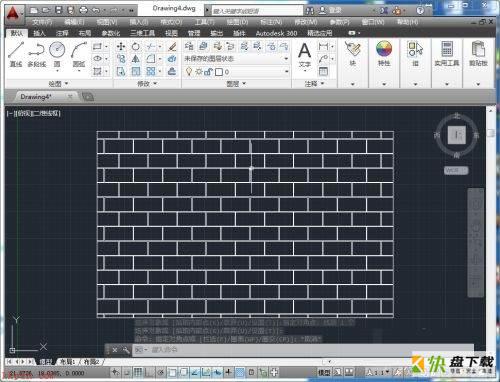Open the Utilities (实用工具) panel
500x382 pixels.
[447, 54]
